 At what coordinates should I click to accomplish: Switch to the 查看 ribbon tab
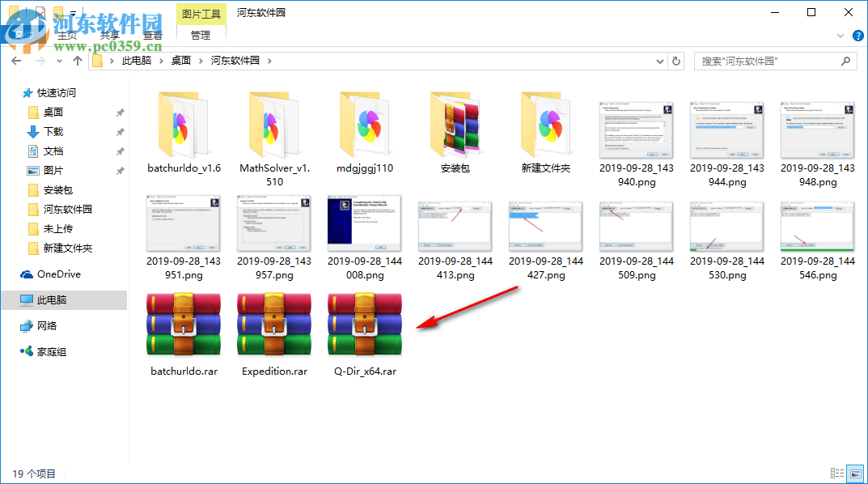point(154,35)
